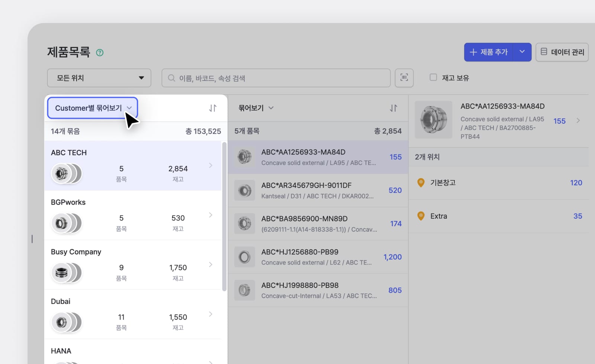
Task: Click the 제품 추가 button
Action: click(x=489, y=52)
